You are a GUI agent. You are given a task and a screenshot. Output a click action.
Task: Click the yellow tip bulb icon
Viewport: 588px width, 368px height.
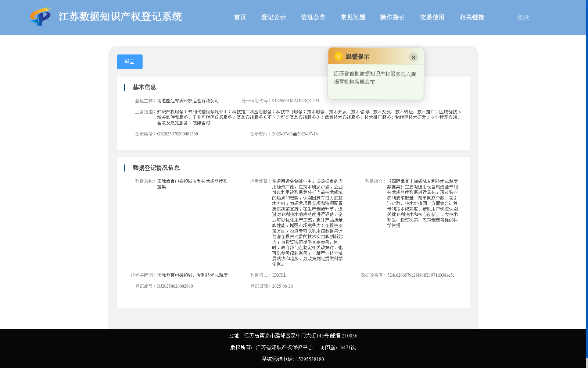(x=338, y=56)
